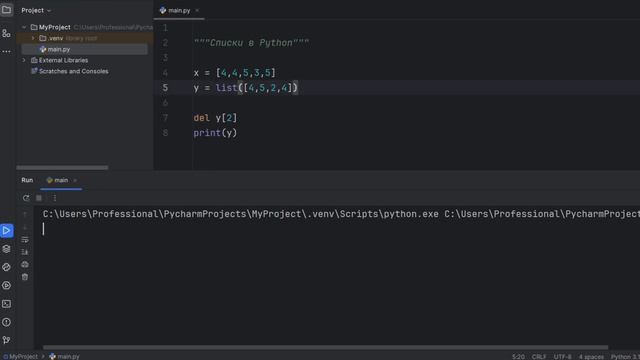Clear all console output trash icon
The image size is (640, 360).
pyautogui.click(x=25, y=277)
